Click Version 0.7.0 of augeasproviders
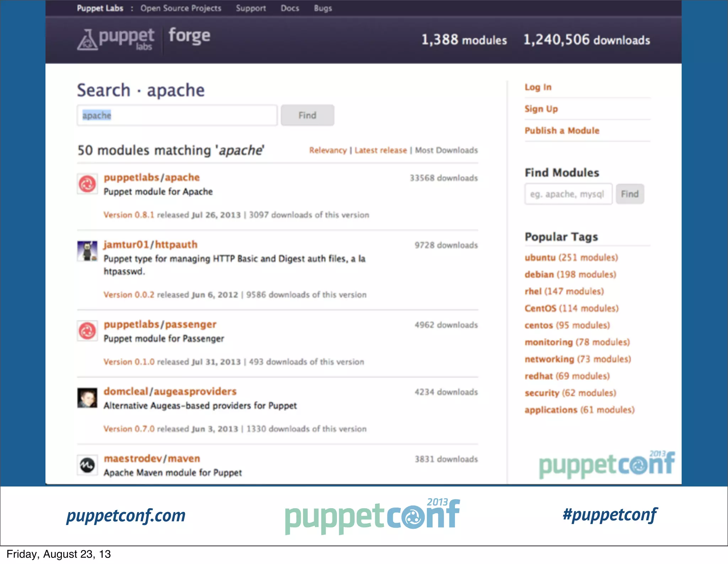 point(129,429)
